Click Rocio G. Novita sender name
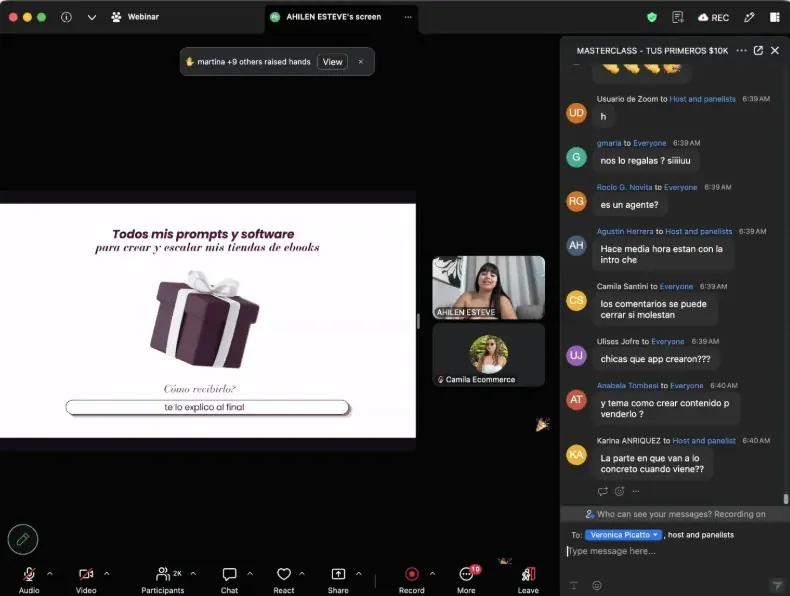790x596 pixels. click(x=624, y=187)
